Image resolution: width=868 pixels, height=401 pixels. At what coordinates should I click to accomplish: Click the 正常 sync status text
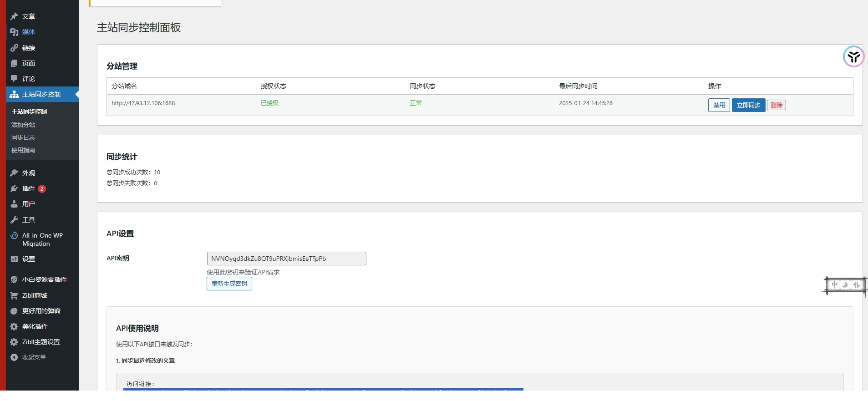coord(416,103)
